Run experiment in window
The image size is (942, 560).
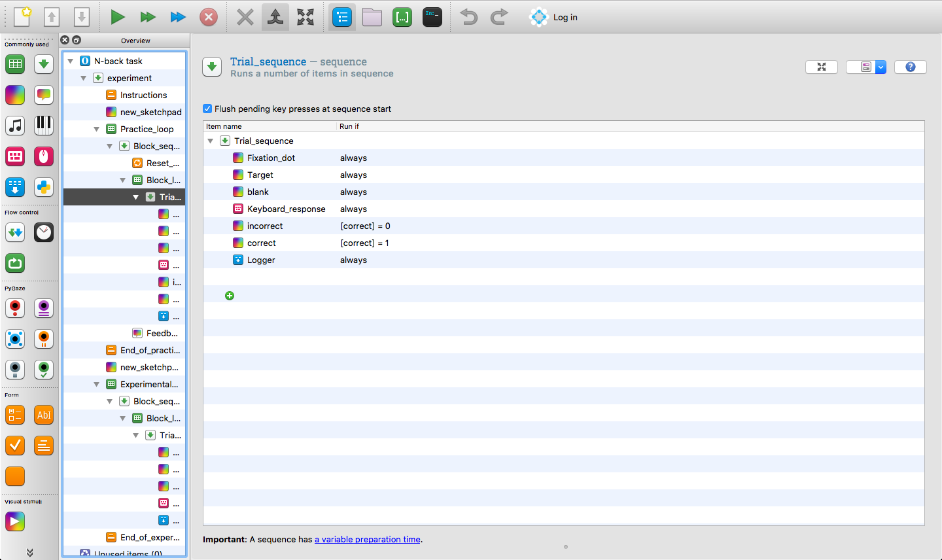click(148, 17)
